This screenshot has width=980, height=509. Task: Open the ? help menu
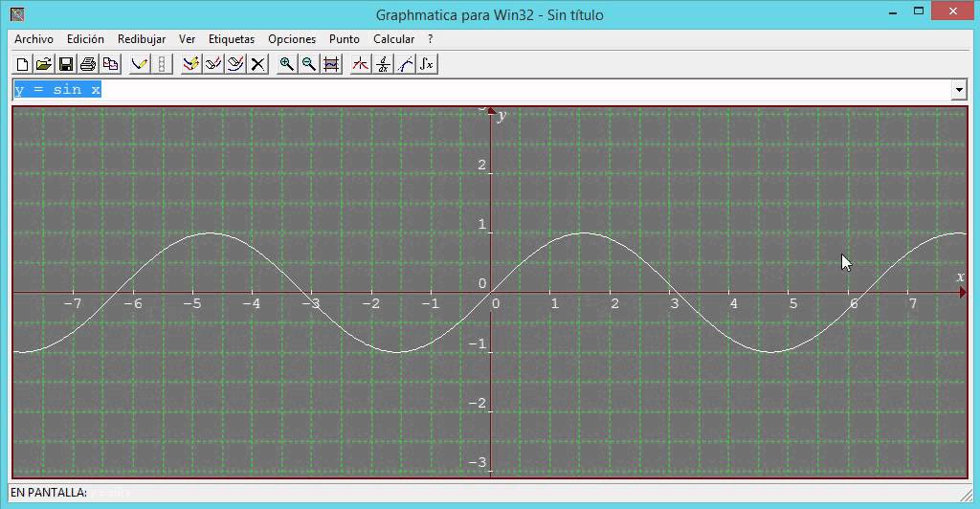point(431,38)
